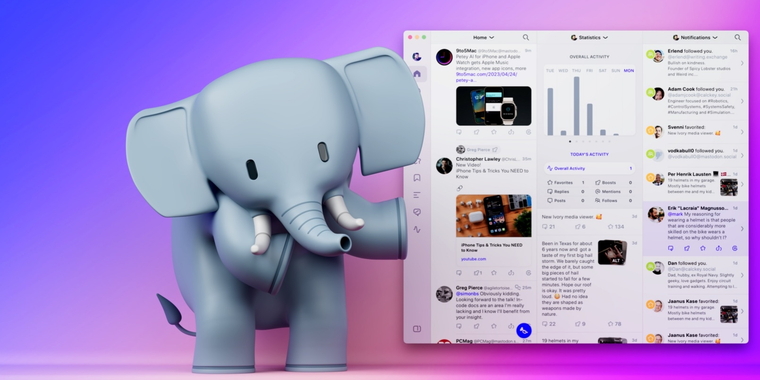Open the Home timeline dropdown

coord(483,37)
